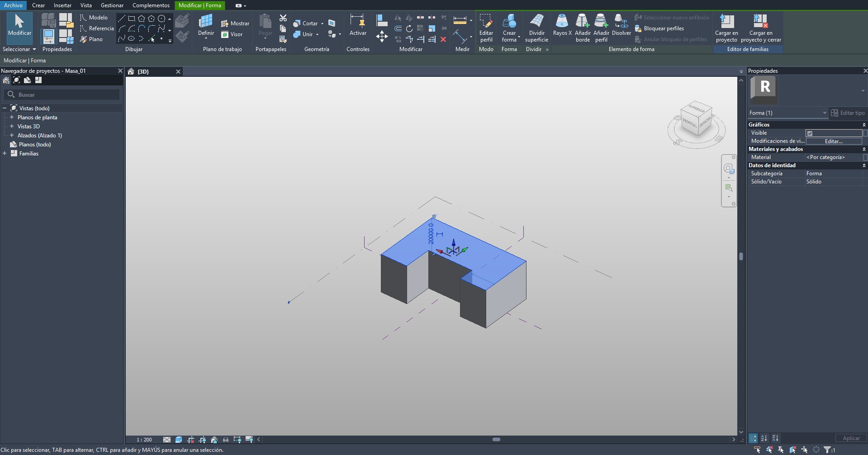Activate the Activar controls tool
Image resolution: width=868 pixels, height=455 pixels.
pos(358,22)
